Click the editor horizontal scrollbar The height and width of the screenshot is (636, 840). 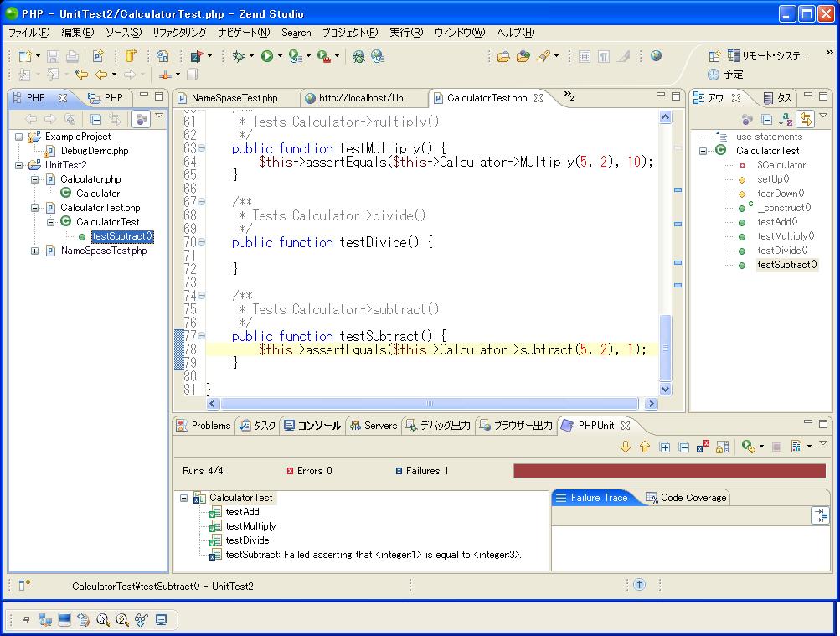[x=430, y=404]
